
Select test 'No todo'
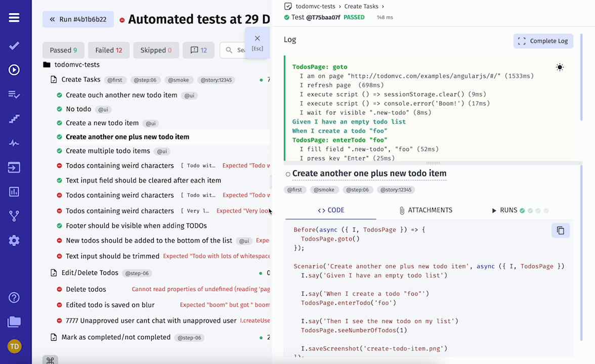[78, 109]
